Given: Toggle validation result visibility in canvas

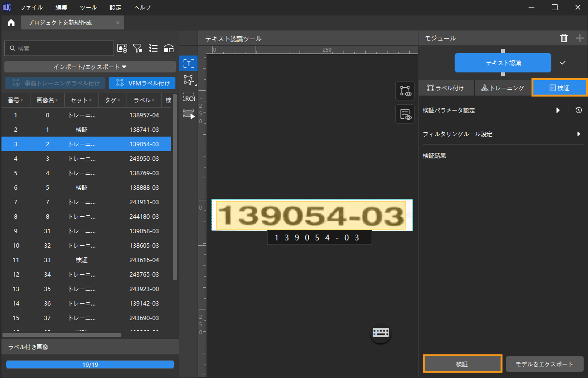Looking at the screenshot, I should click(x=405, y=114).
